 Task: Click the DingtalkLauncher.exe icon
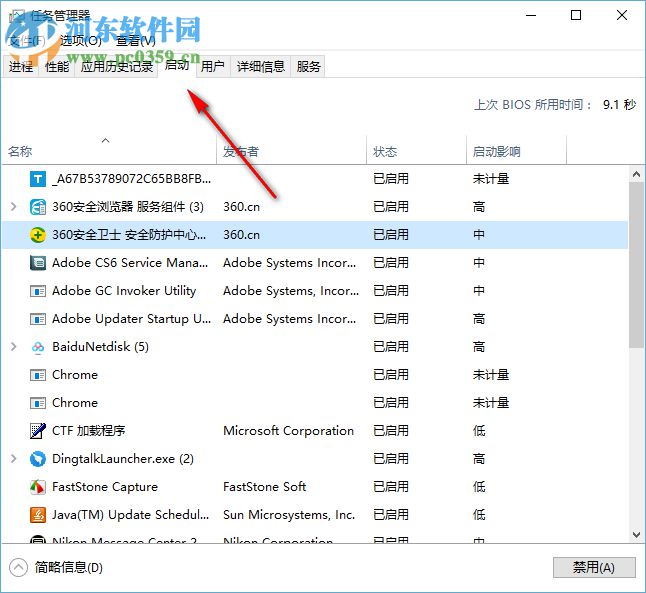(38, 459)
